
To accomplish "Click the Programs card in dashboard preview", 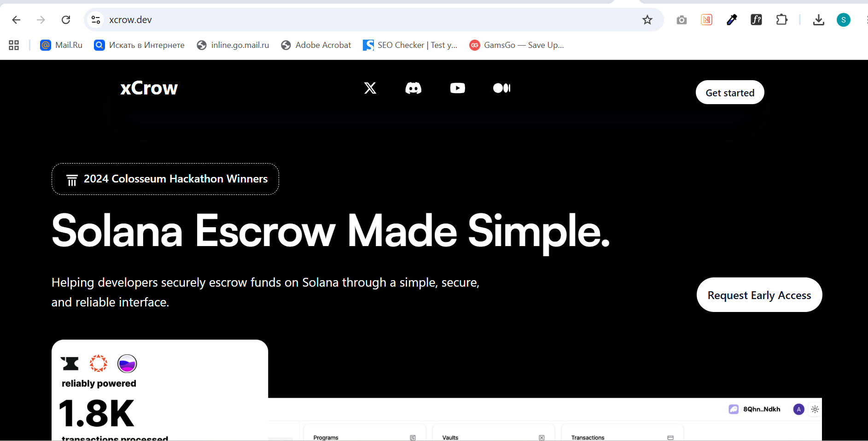I will point(365,433).
